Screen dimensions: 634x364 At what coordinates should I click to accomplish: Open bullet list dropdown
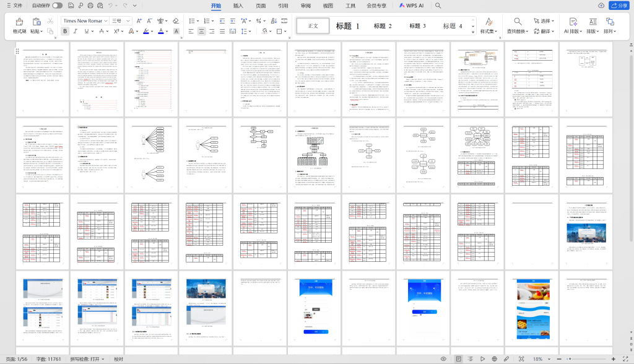pyautogui.click(x=198, y=21)
